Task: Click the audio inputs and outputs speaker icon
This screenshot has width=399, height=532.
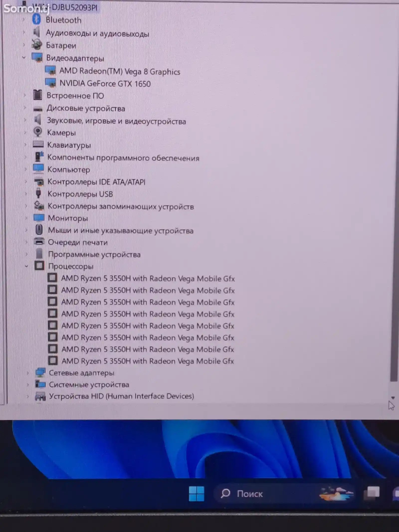Action: click(37, 32)
